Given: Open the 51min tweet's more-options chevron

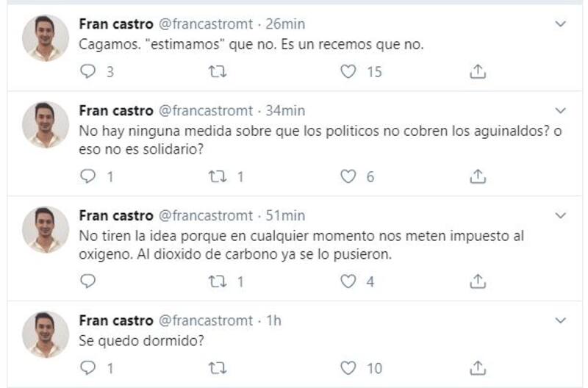Looking at the screenshot, I should [560, 216].
